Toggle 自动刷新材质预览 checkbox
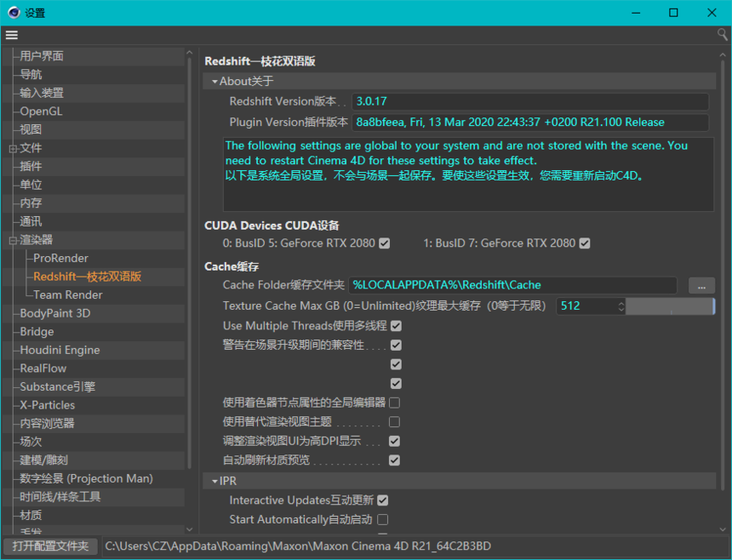This screenshot has width=732, height=560. click(x=394, y=460)
